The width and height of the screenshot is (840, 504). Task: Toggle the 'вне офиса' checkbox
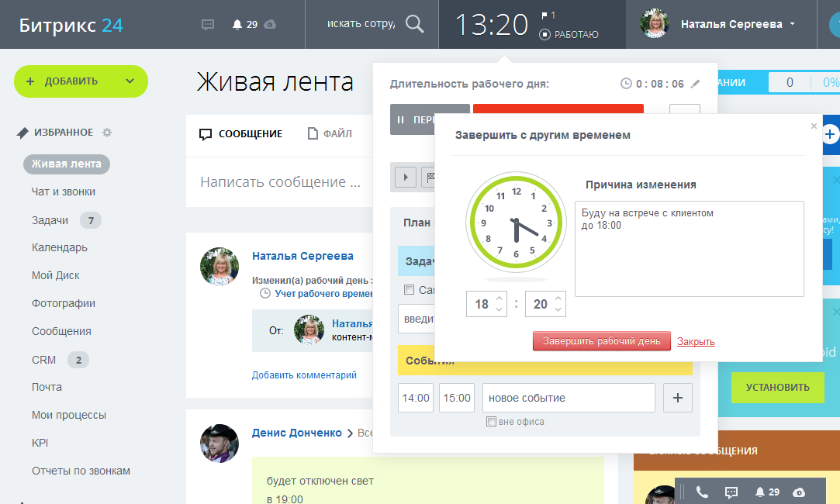pyautogui.click(x=491, y=422)
